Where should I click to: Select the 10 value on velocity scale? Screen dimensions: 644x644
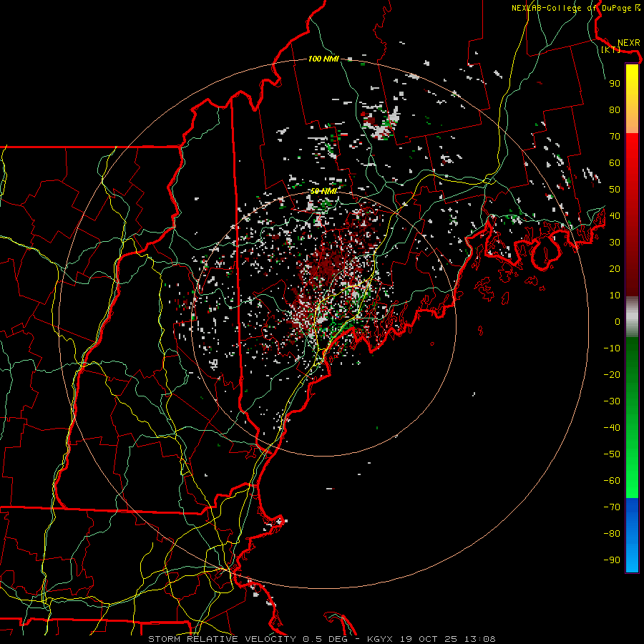(615, 296)
